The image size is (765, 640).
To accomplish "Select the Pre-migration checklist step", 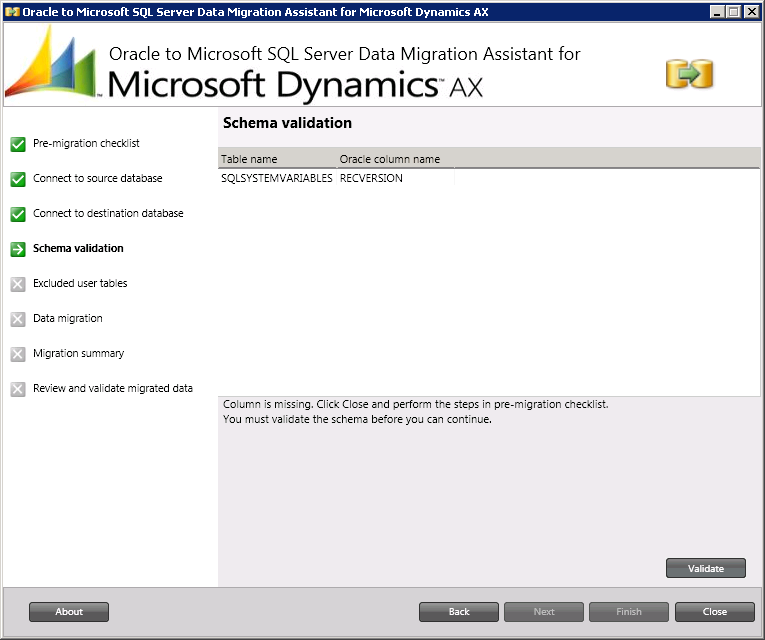I will click(86, 143).
